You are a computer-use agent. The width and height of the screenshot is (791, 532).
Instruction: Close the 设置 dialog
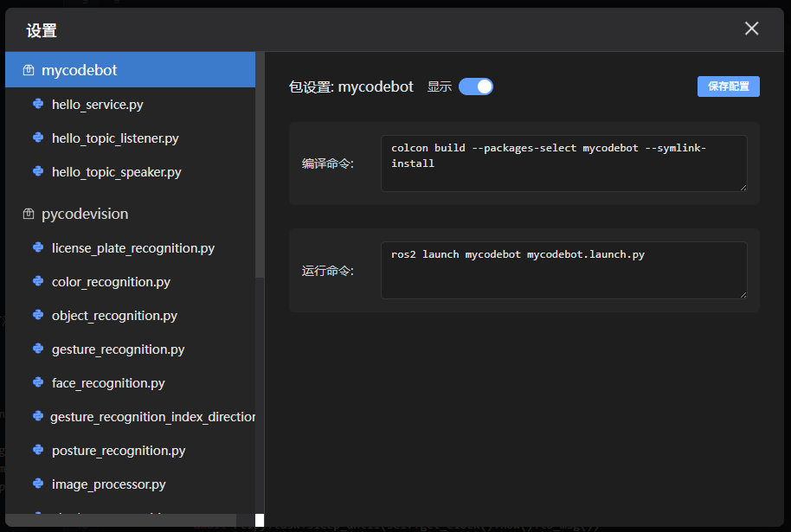click(x=751, y=29)
